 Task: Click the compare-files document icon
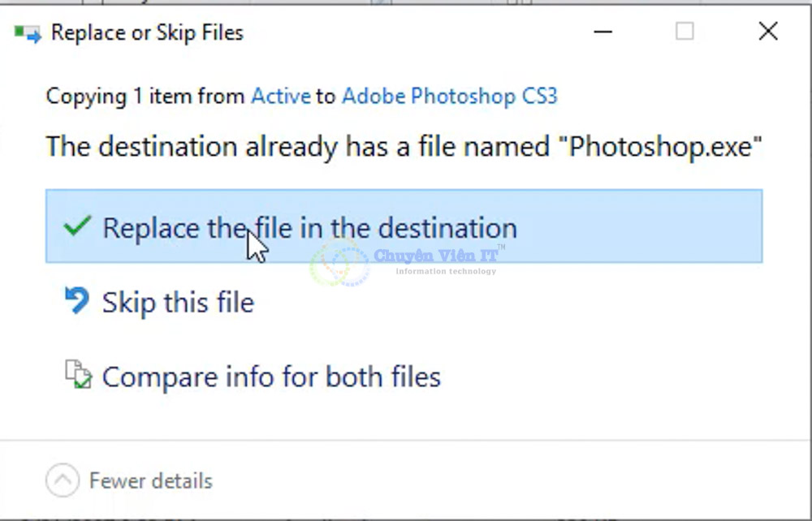click(x=76, y=375)
